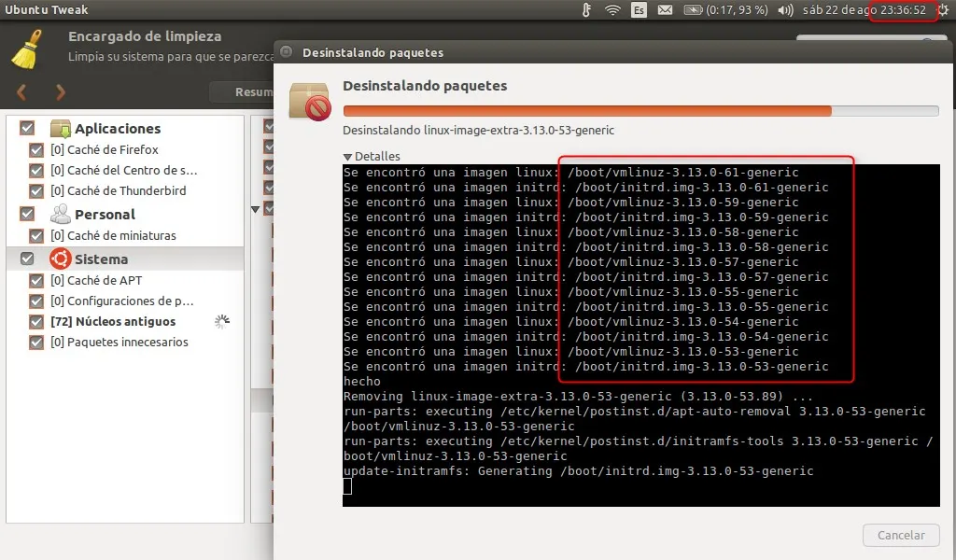956x560 pixels.
Task: Click the Ubuntu logo beside Sistema
Action: tap(61, 259)
